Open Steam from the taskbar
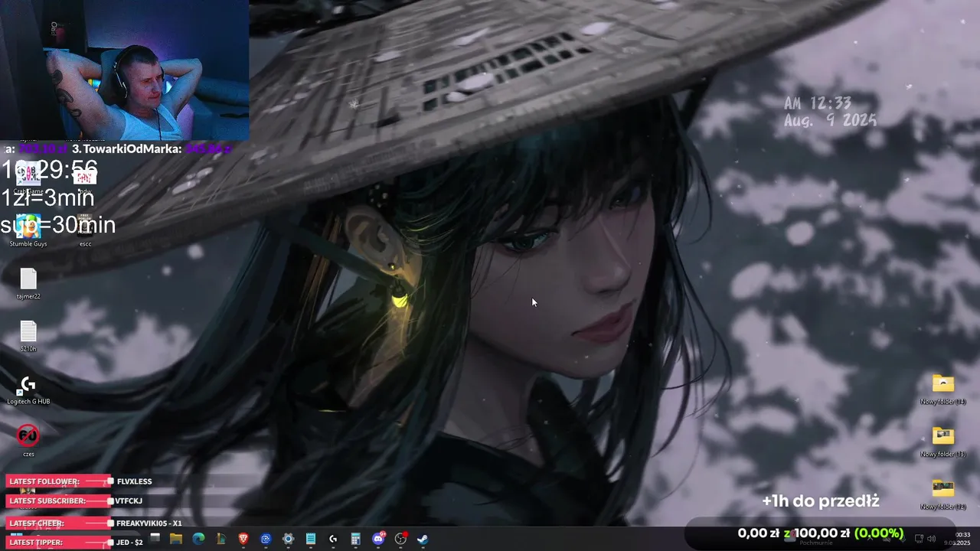The width and height of the screenshot is (980, 551). tap(423, 539)
